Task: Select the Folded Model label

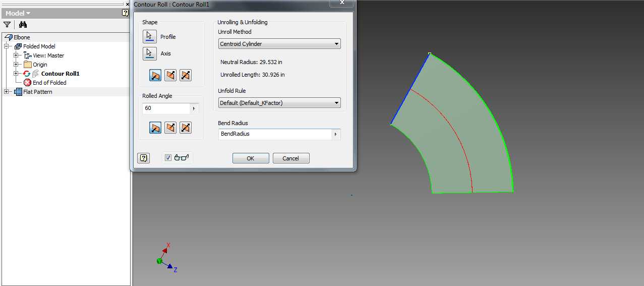Action: (39, 46)
